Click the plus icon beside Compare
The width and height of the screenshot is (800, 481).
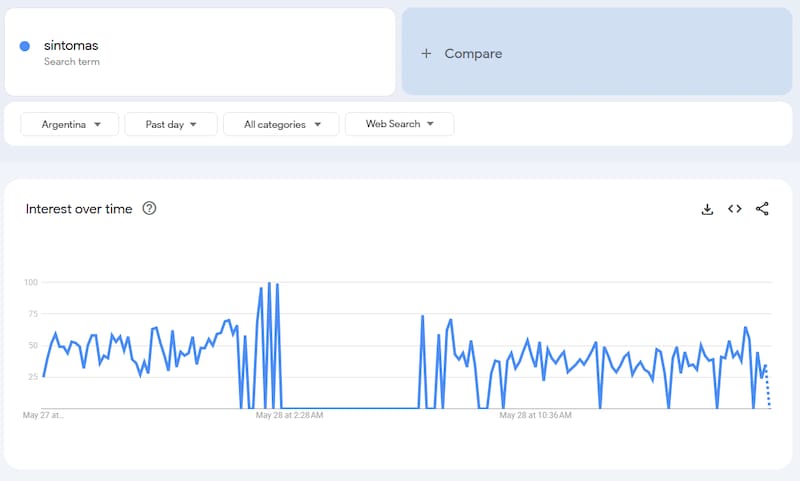(x=426, y=54)
